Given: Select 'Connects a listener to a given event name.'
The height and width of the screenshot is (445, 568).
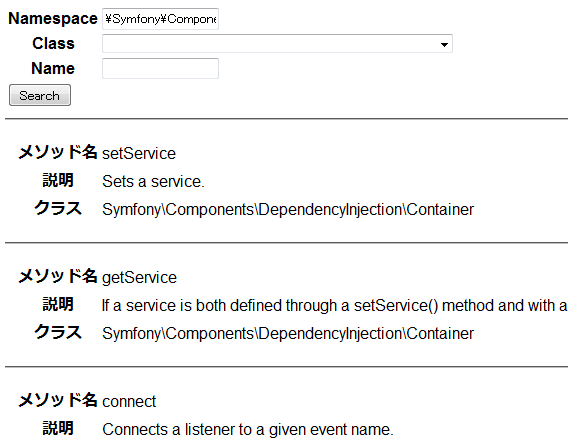Looking at the screenshot, I should 248,429.
